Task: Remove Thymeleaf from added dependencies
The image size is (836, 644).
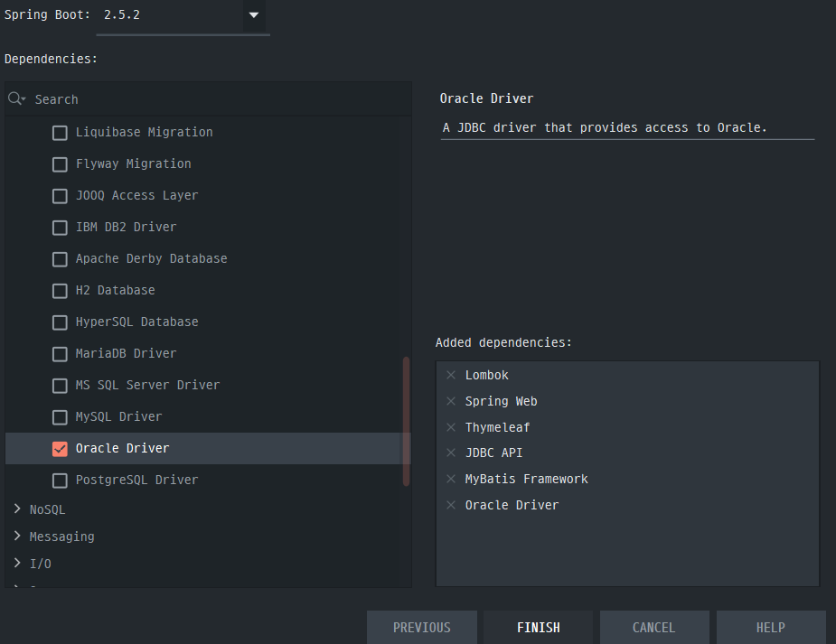Action: pos(451,427)
